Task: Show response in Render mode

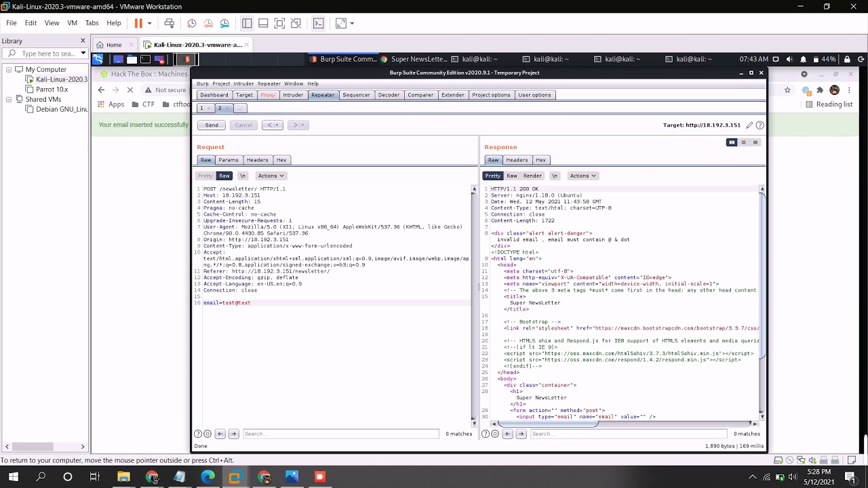Action: tap(532, 176)
